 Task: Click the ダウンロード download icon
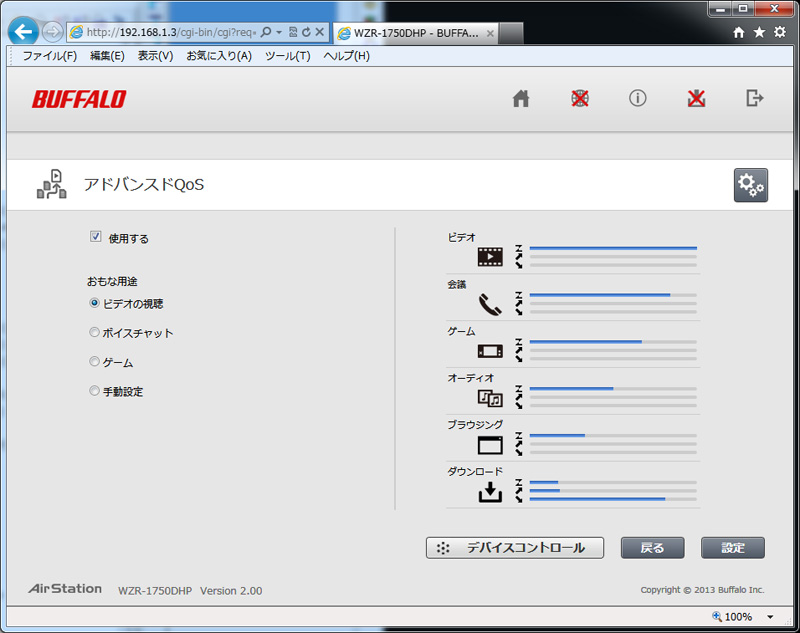tap(490, 492)
